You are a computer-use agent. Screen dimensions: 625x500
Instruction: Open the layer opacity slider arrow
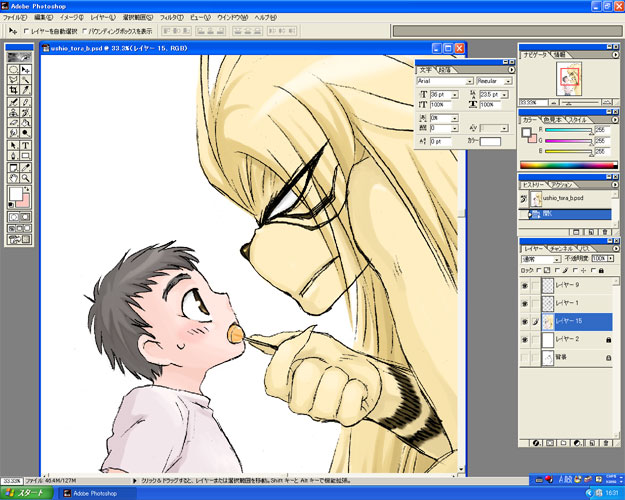point(610,258)
